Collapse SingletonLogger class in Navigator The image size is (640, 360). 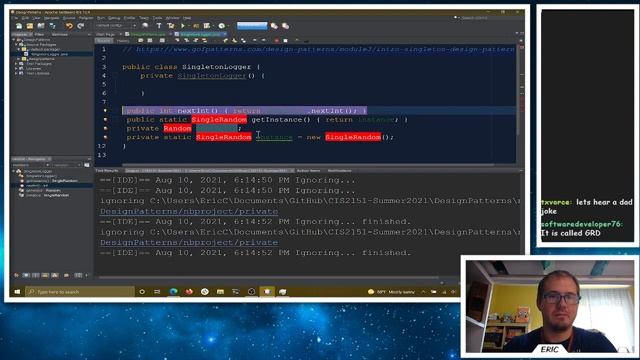pos(14,171)
